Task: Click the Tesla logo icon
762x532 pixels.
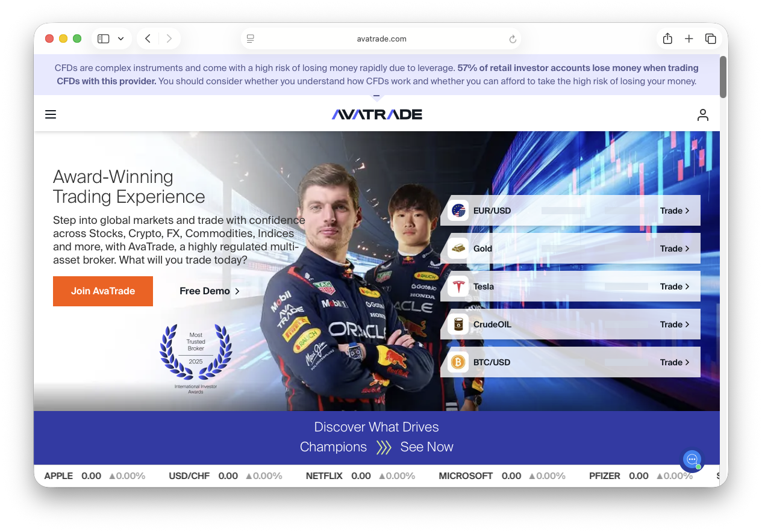Action: [x=458, y=286]
